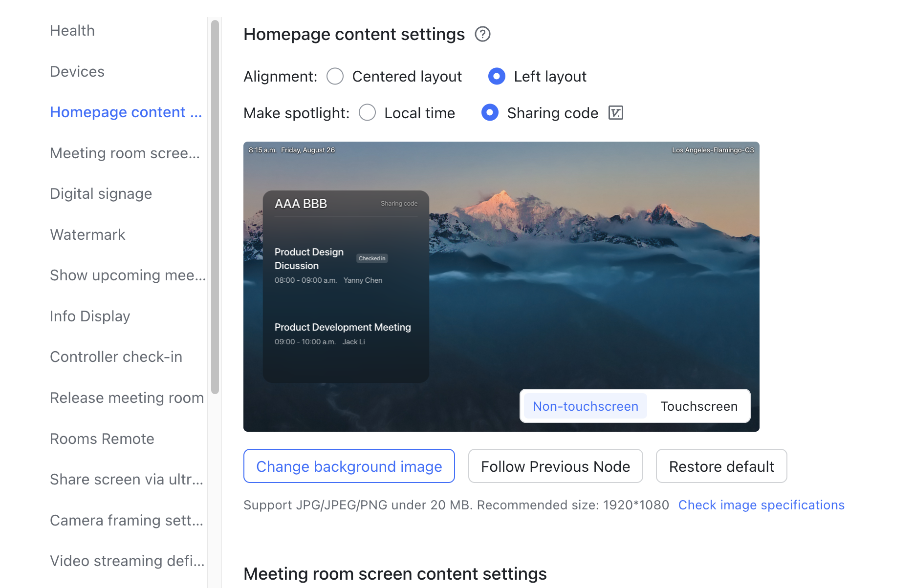Screen dimensions: 914x588
Task: Select Left layout alignment
Action: point(497,77)
